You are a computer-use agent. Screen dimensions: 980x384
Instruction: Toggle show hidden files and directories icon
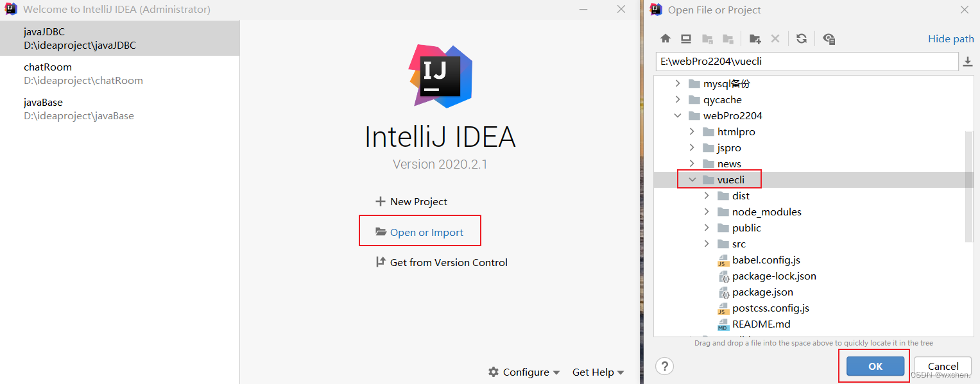click(x=829, y=38)
